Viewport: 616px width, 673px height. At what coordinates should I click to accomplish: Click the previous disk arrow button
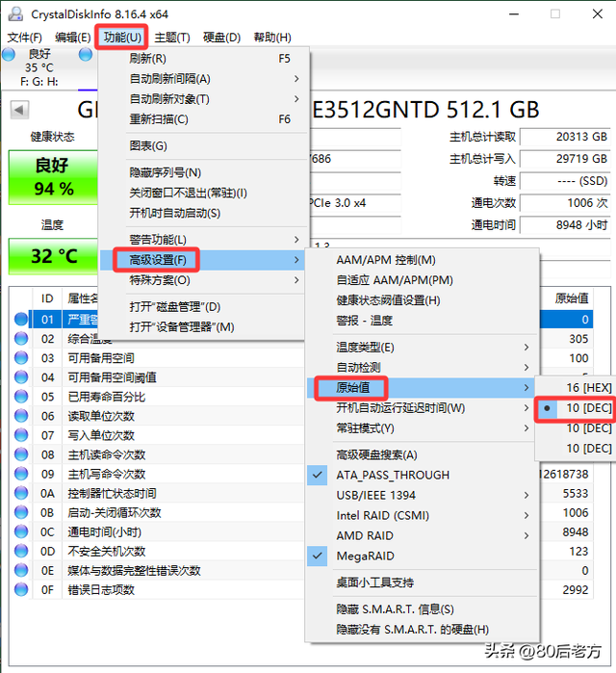coord(19,110)
